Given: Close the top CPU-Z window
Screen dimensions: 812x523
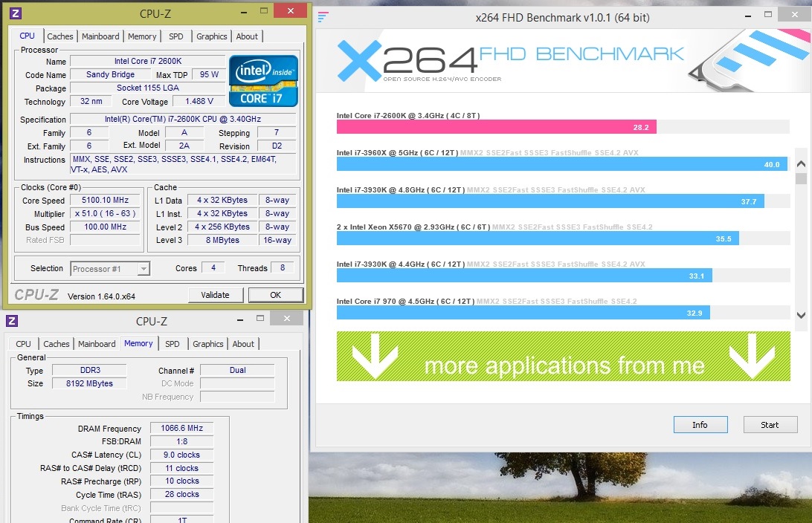Looking at the screenshot, I should coord(291,11).
